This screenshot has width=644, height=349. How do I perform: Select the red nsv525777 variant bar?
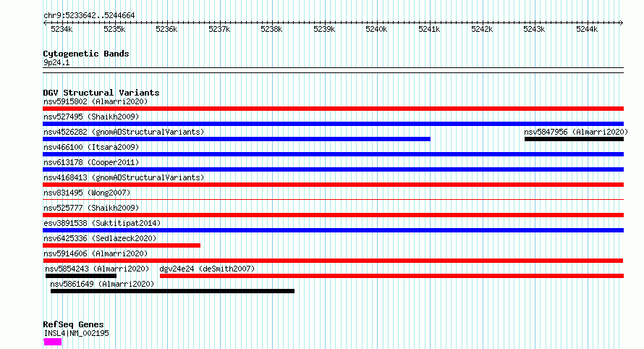333,215
